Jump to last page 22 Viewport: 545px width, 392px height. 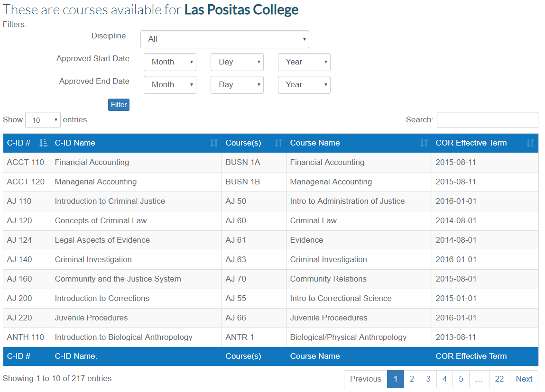(499, 379)
